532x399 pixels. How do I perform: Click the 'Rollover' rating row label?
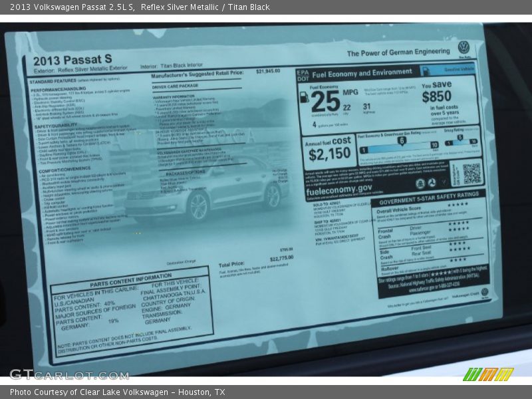[390, 269]
